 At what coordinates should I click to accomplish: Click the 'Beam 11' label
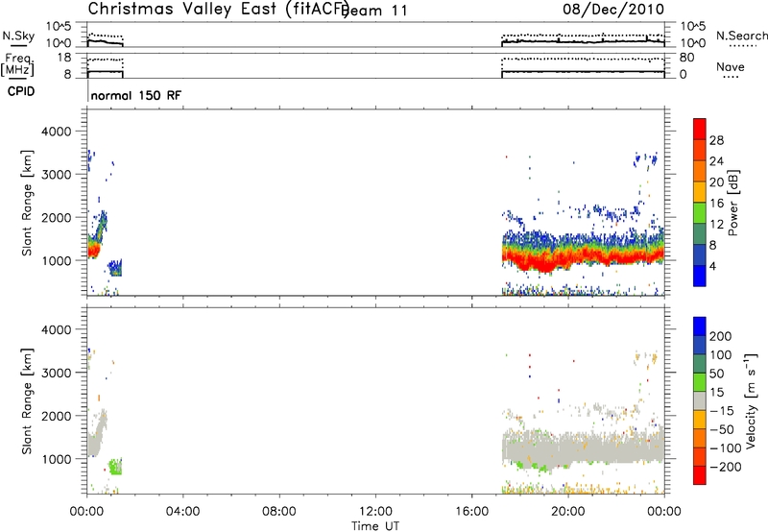point(376,11)
